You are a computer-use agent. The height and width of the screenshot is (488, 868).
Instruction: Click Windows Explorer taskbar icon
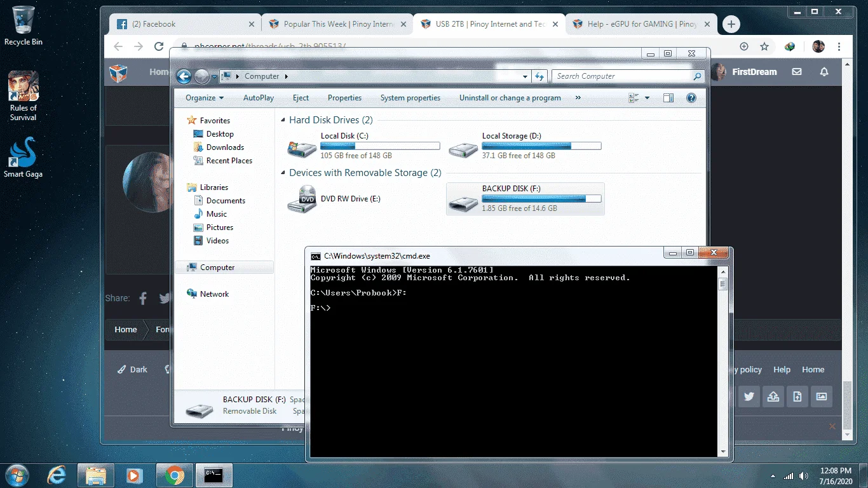click(96, 475)
